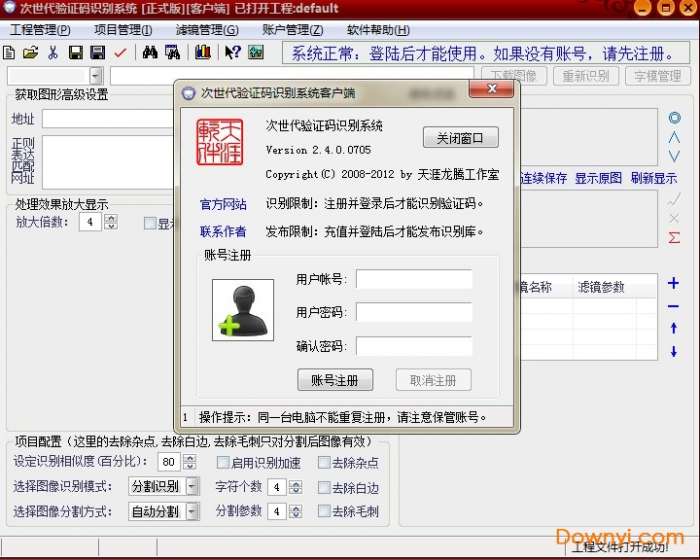This screenshot has height=560, width=700.
Task: Click the scissors cut toolbar icon
Action: 53,53
